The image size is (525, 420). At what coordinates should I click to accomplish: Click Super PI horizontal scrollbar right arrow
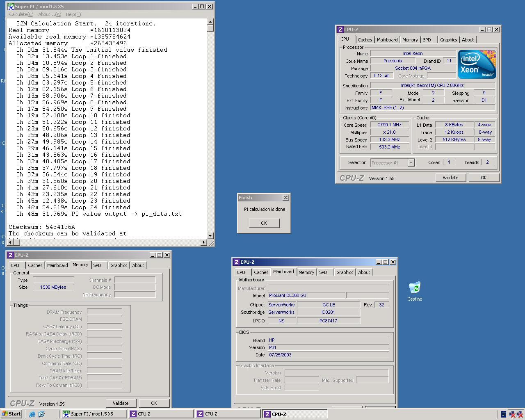click(x=204, y=242)
